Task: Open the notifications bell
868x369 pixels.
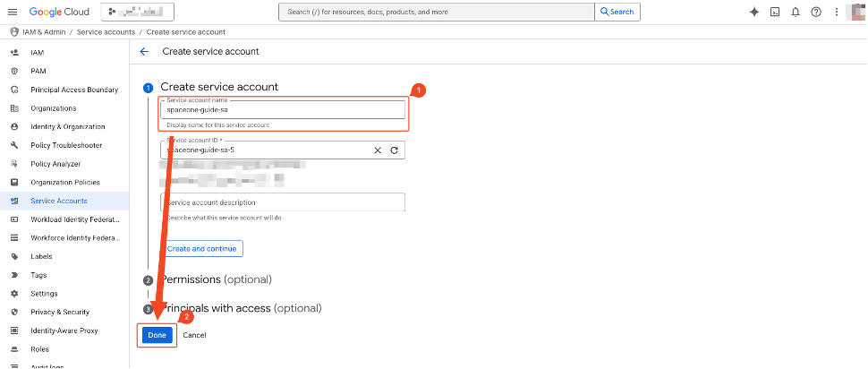Action: [x=796, y=12]
